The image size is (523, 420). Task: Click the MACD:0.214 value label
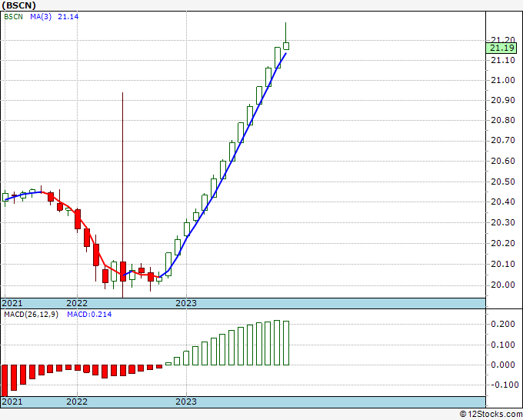89,315
